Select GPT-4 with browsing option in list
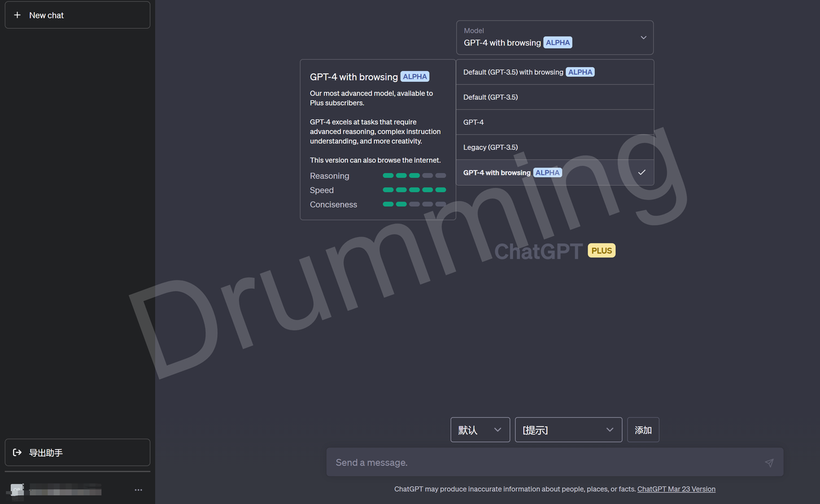The image size is (820, 504). (496, 173)
